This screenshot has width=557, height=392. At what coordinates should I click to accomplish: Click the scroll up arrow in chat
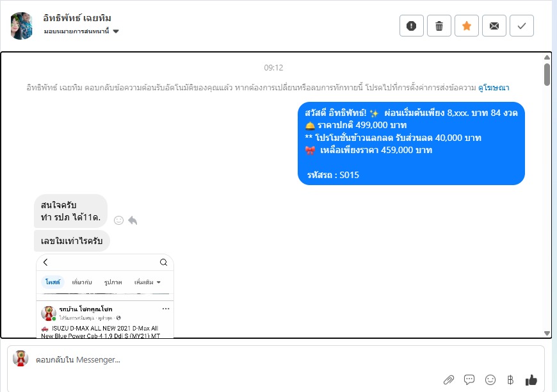[547, 57]
